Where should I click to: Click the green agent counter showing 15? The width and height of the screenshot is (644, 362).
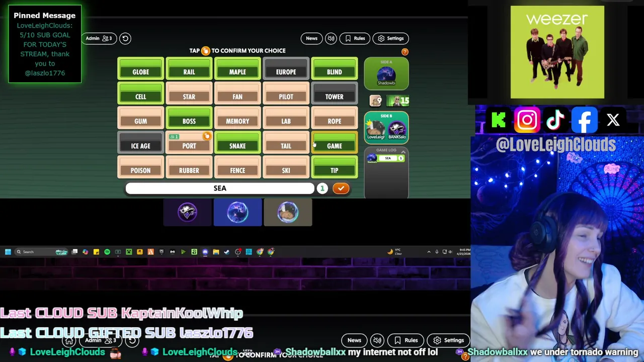tap(397, 101)
